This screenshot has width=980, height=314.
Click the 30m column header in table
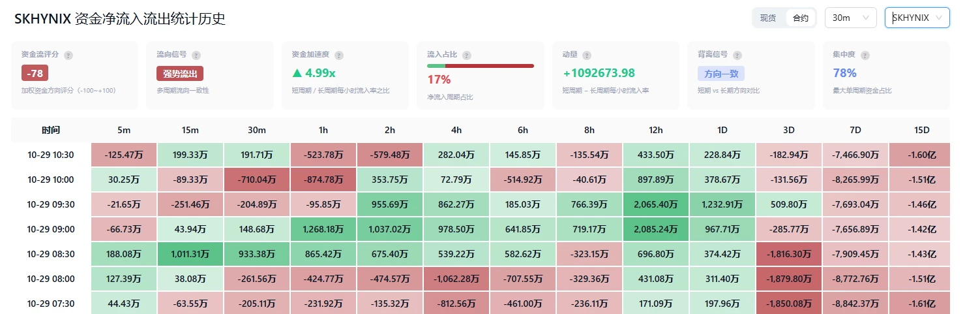tap(257, 130)
